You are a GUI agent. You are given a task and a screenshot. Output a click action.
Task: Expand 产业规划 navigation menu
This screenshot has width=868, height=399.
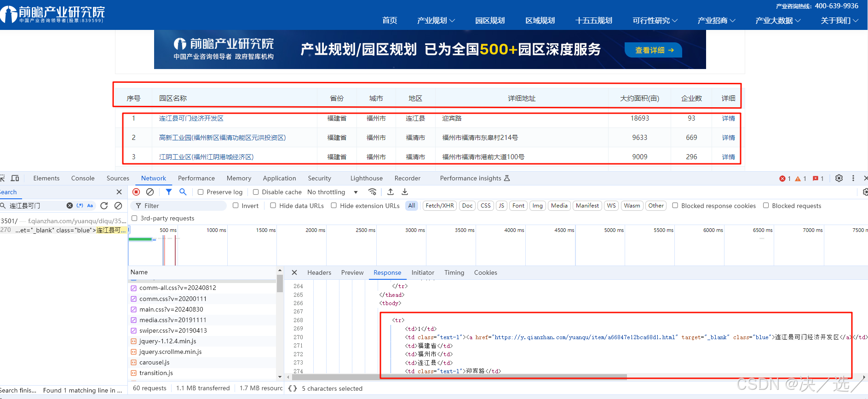point(436,20)
